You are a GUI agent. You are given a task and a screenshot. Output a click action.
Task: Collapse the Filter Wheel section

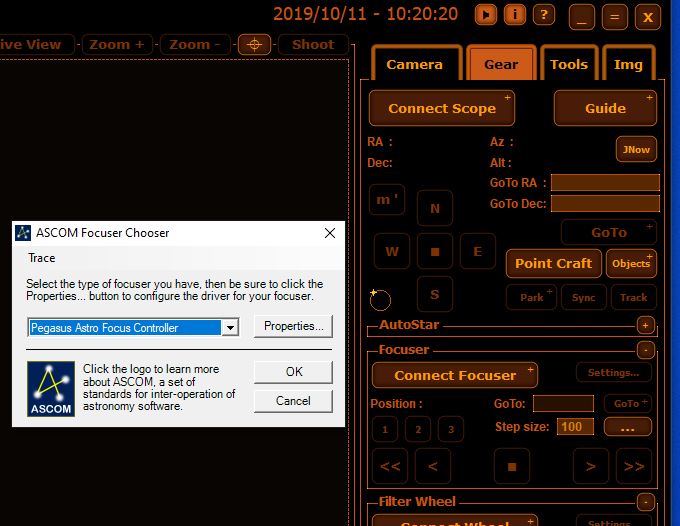[645, 501]
